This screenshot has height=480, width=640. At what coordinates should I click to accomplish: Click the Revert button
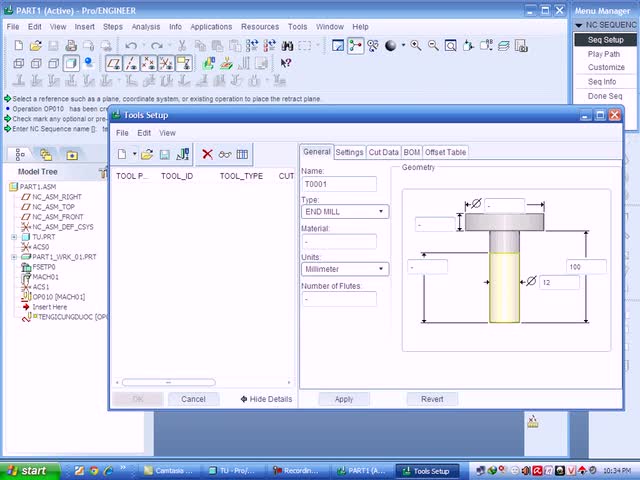pyautogui.click(x=432, y=399)
